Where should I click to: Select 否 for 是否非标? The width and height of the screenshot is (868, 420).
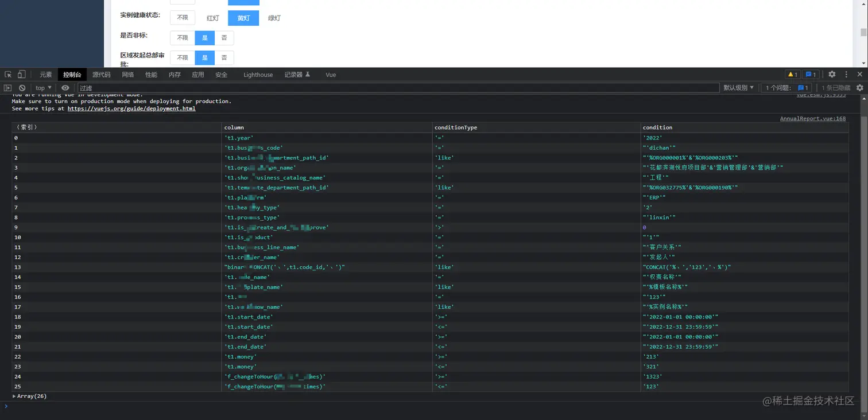click(224, 38)
